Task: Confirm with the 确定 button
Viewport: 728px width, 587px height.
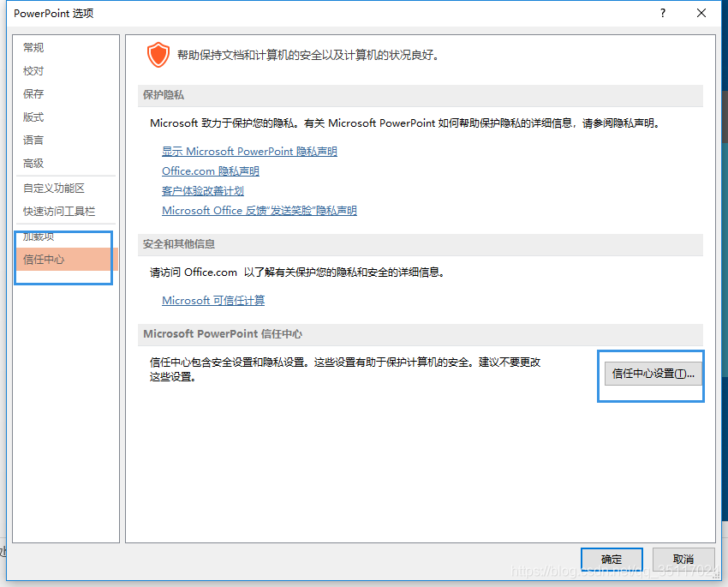Action: [612, 560]
